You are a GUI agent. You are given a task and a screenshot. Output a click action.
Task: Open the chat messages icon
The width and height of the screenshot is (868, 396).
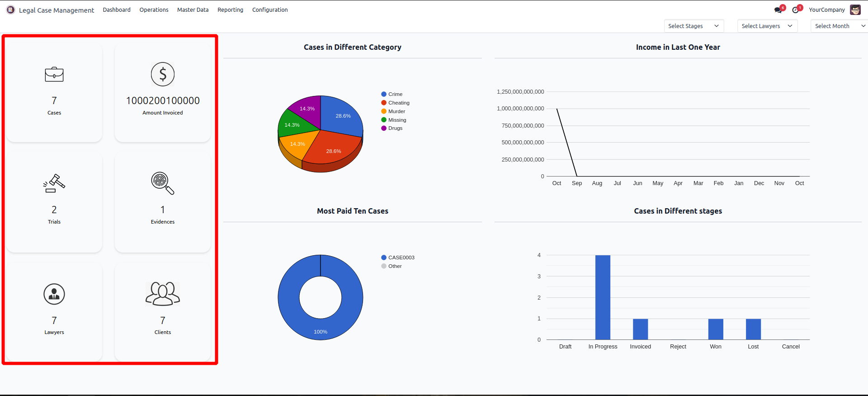[778, 10]
